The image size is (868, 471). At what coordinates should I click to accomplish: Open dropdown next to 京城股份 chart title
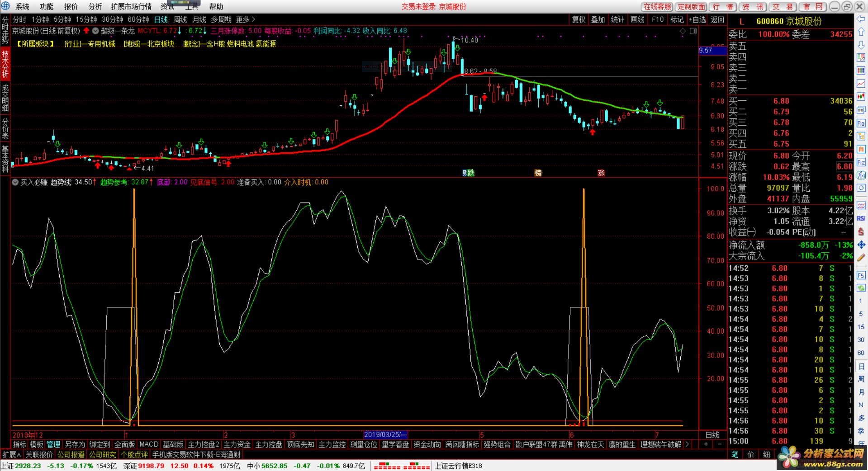(x=95, y=31)
